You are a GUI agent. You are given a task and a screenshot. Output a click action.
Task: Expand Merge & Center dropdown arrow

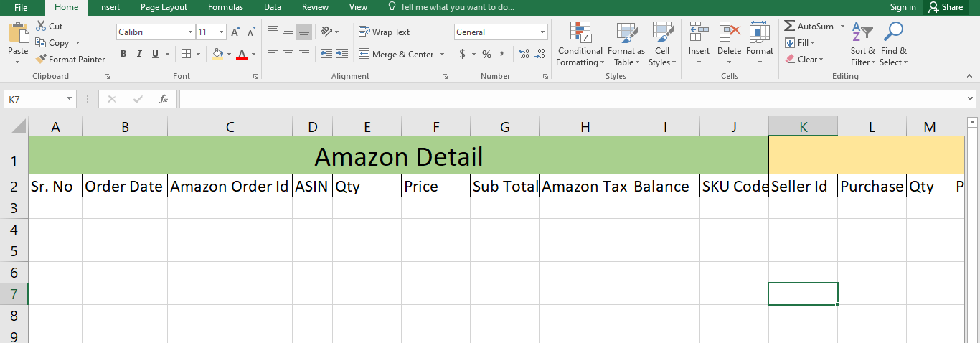click(442, 55)
